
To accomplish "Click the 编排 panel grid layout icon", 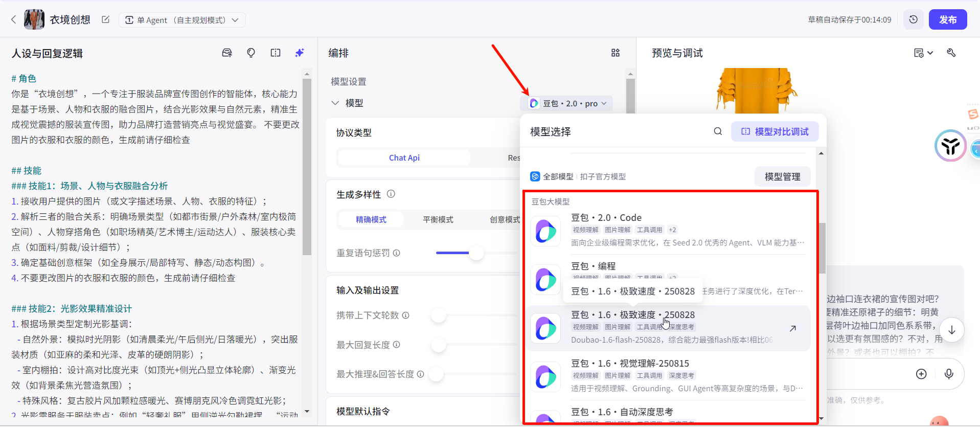I will 616,53.
